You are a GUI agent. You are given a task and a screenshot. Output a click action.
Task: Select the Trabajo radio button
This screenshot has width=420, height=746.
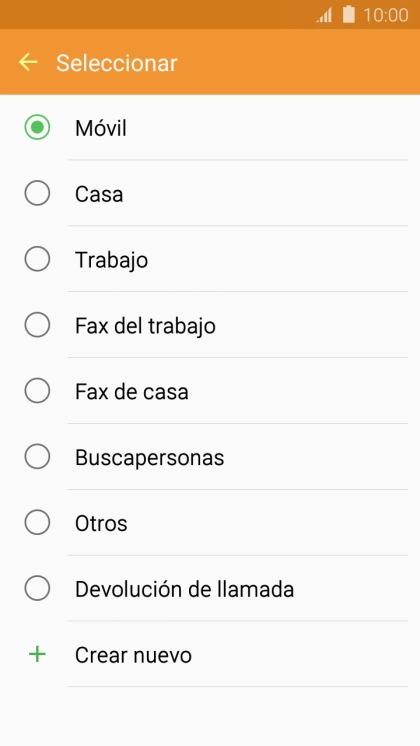[37, 259]
